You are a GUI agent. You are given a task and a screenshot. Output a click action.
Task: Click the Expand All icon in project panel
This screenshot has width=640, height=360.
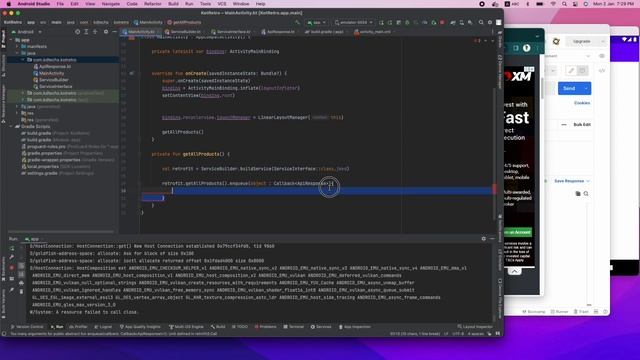(x=86, y=32)
